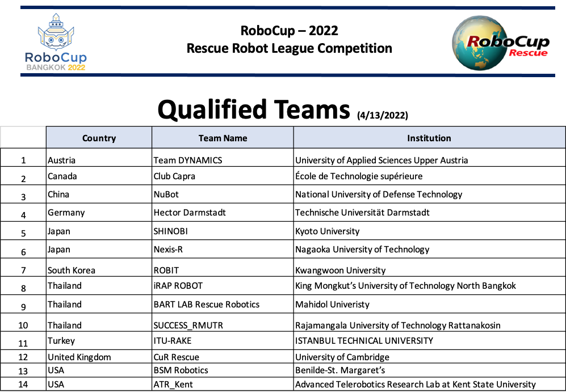Image resolution: width=566 pixels, height=392 pixels.
Task: Select USA in the BSM Robotics row
Action: [99, 370]
